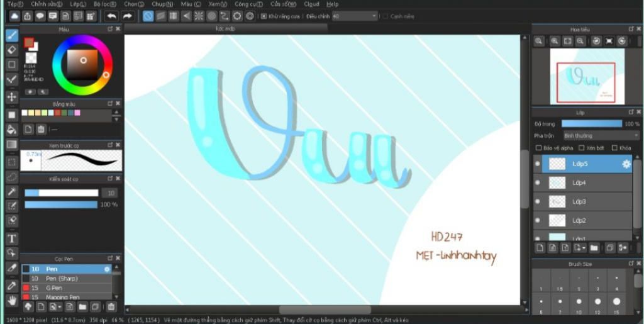This screenshot has width=644, height=324.
Task: Click the Redo arrow in toolbar
Action: (127, 16)
